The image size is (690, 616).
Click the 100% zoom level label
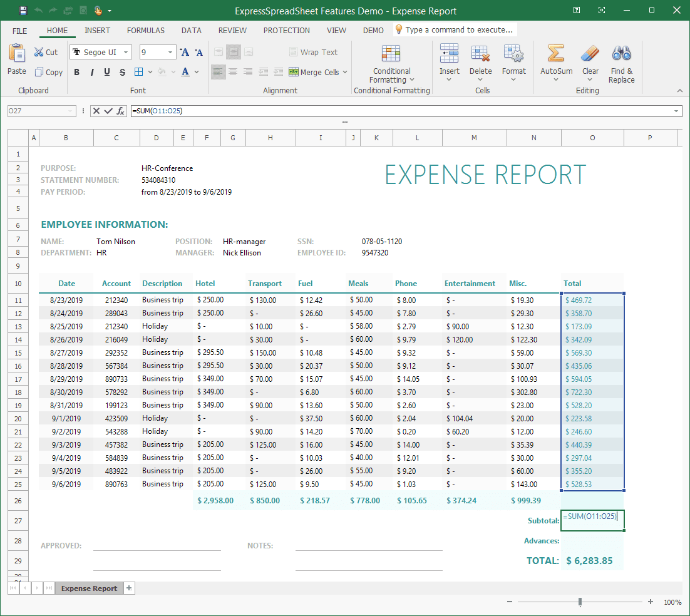point(672,602)
